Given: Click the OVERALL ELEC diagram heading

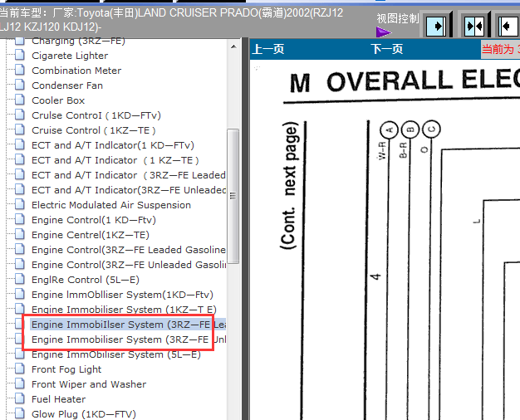Looking at the screenshot, I should 405,81.
